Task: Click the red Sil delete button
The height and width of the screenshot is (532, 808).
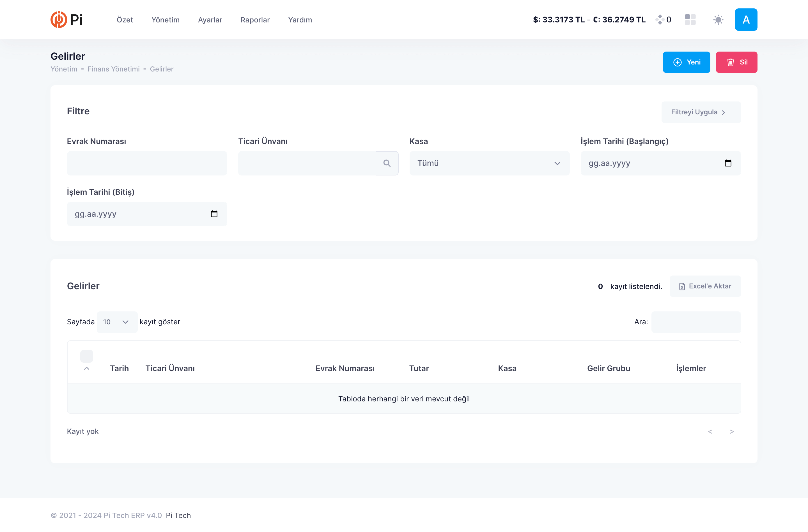Action: [736, 62]
